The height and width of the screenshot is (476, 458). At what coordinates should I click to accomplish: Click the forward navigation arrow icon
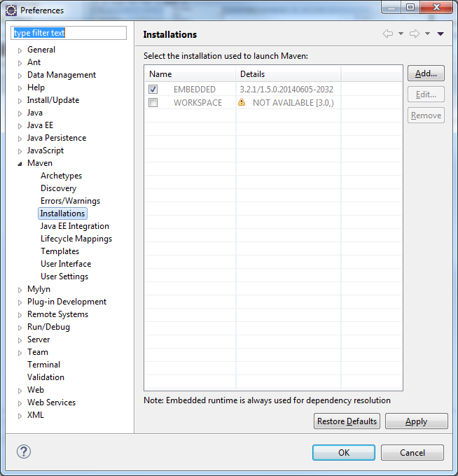[x=414, y=34]
